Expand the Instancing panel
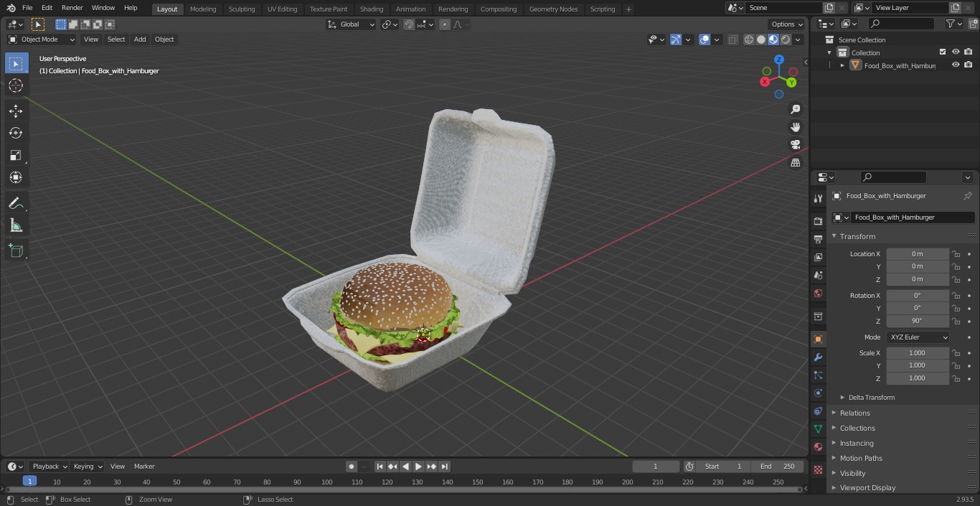This screenshot has width=980, height=506. pos(857,443)
